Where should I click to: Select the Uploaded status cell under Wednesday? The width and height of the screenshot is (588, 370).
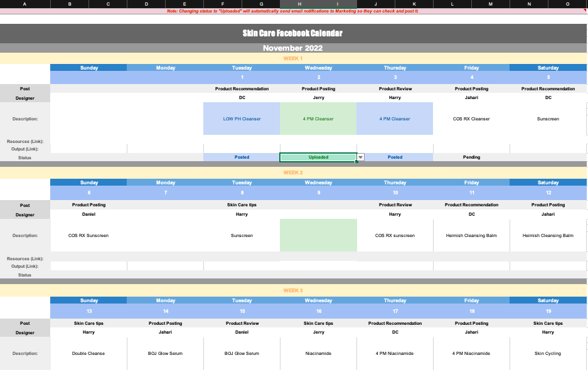(318, 157)
